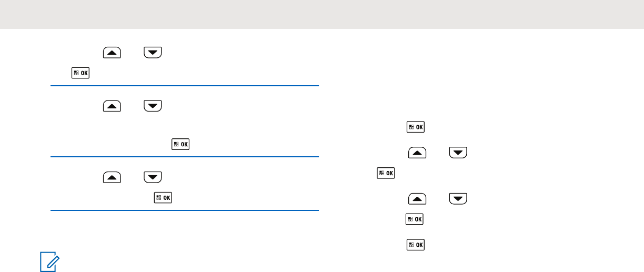Click the bottommost OK key icon in right column
The image size is (644, 272).
[x=416, y=245]
